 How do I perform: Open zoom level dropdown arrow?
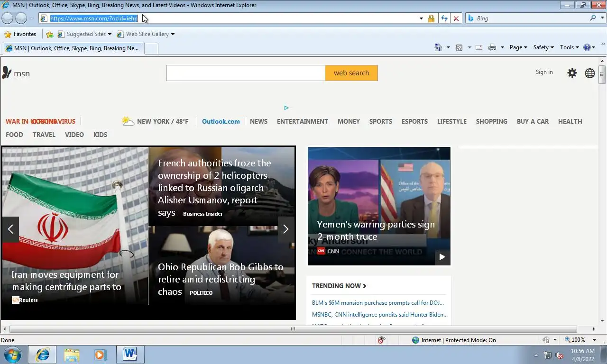595,340
